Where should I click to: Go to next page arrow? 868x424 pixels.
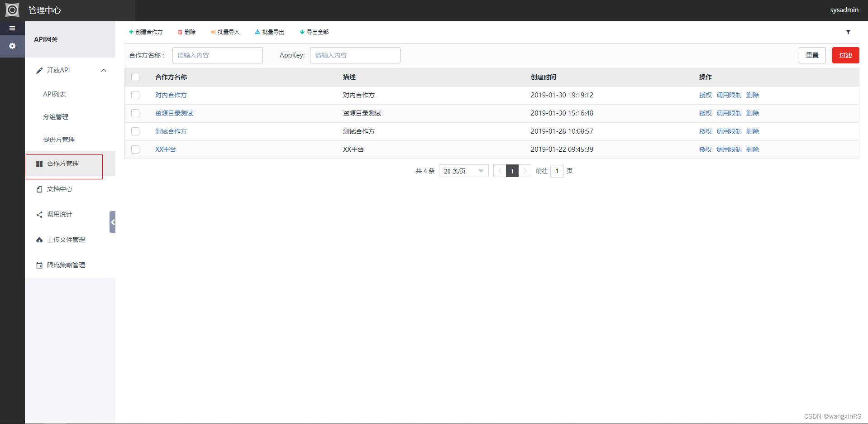point(525,171)
